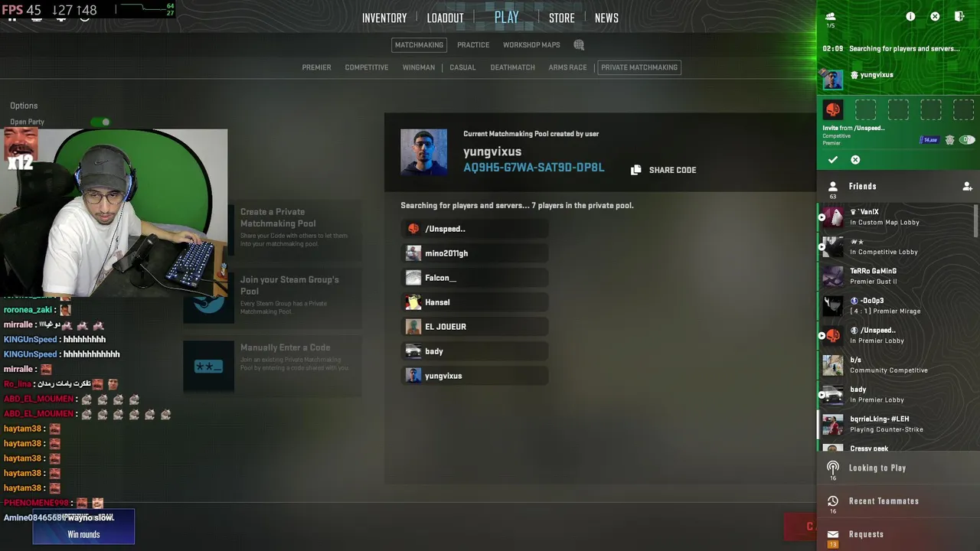This screenshot has height=551, width=980.
Task: Select the Arms Race game mode
Action: tap(567, 67)
